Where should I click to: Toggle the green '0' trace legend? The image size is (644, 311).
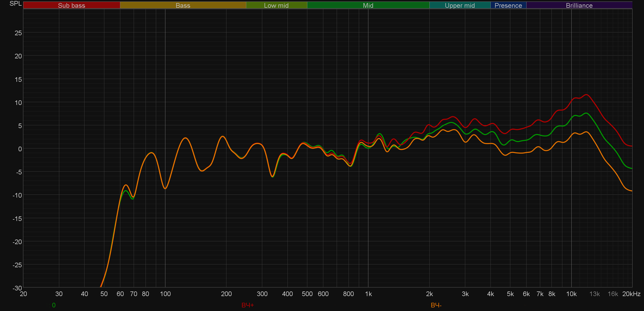(54, 305)
